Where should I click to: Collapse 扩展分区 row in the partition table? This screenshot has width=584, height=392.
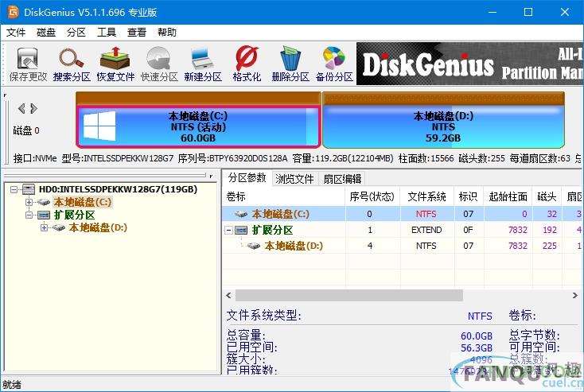click(x=228, y=231)
